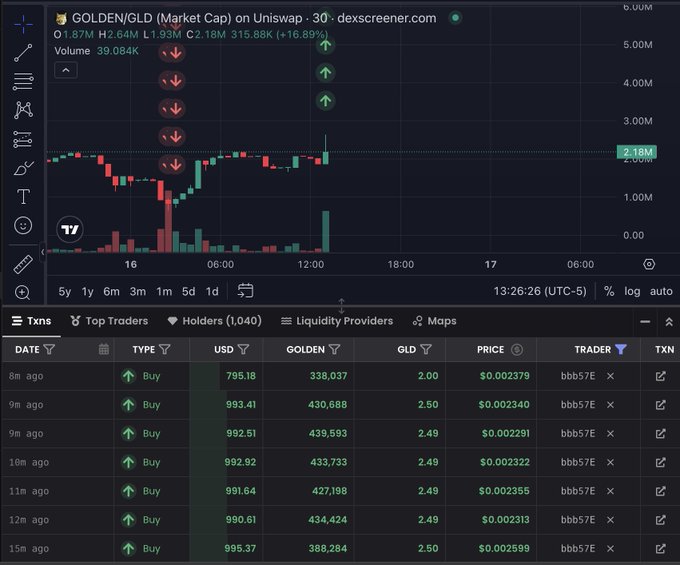The width and height of the screenshot is (680, 565).
Task: Open the forecasting and measurement tools
Action: (x=23, y=139)
